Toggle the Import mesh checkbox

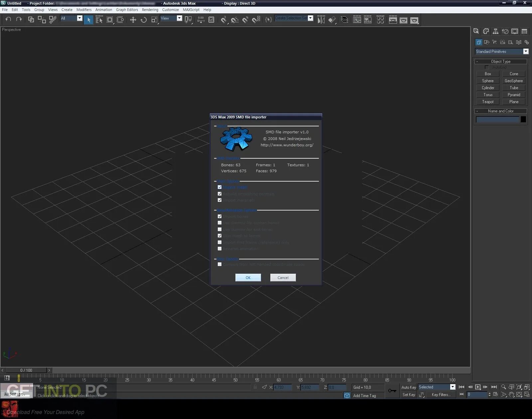[x=219, y=187]
